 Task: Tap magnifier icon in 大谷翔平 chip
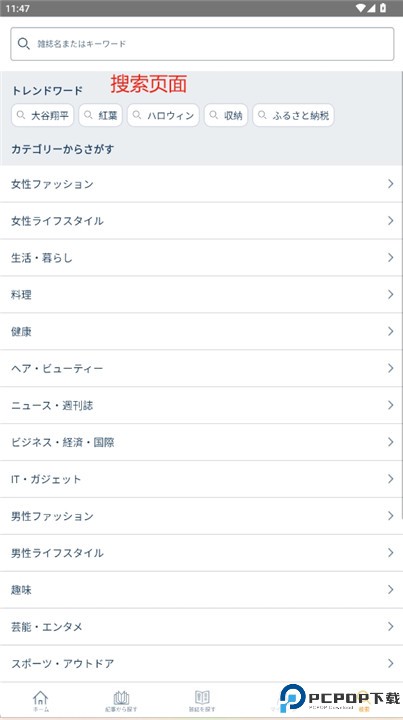21,115
